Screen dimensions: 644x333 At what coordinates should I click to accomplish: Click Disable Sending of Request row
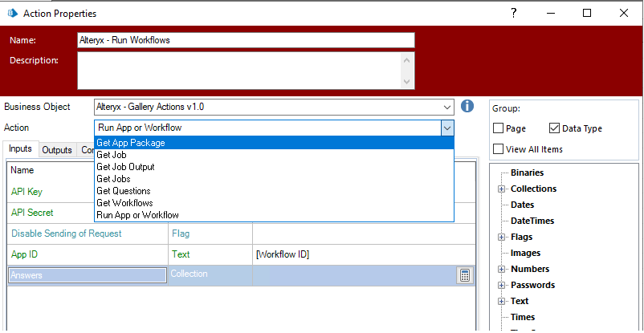point(242,234)
